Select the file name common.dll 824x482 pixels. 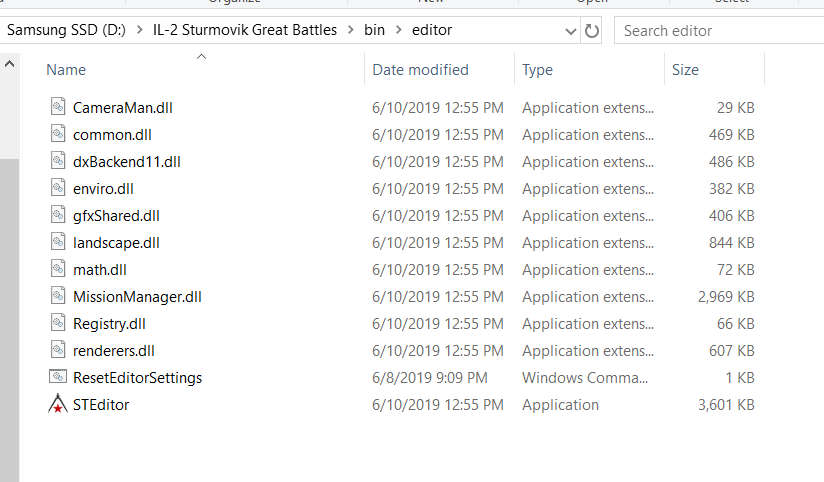click(112, 135)
